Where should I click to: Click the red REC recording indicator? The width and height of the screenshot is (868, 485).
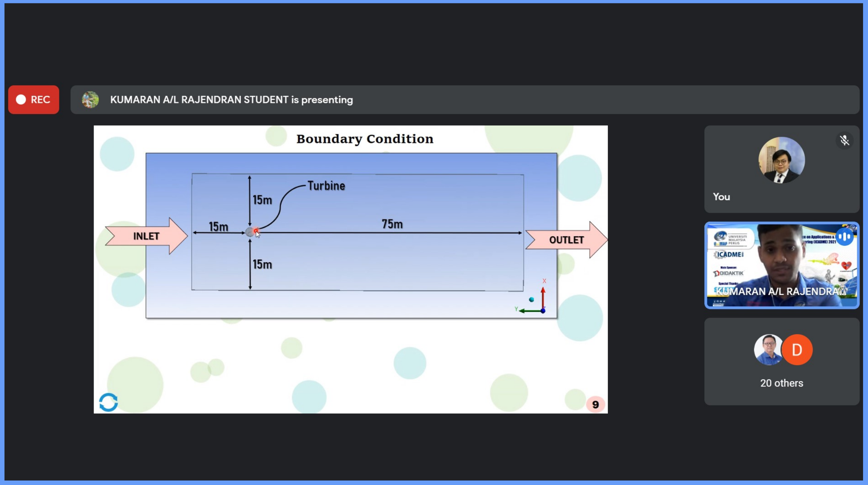click(x=33, y=99)
